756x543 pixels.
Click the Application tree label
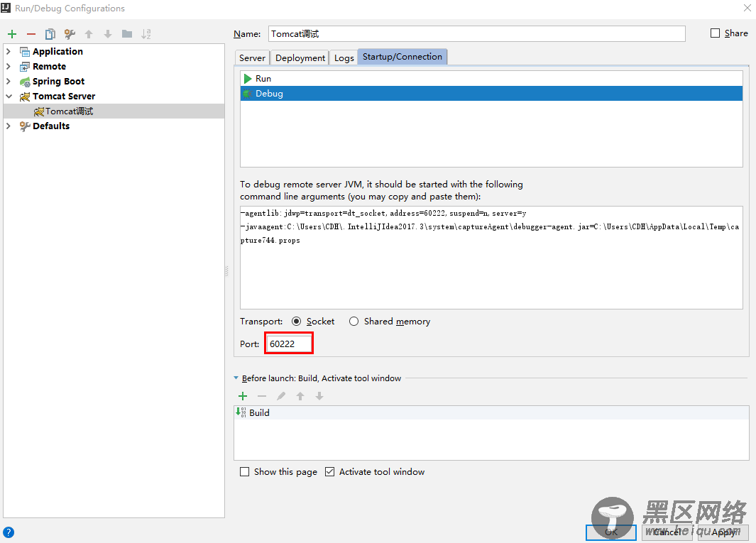tap(58, 52)
